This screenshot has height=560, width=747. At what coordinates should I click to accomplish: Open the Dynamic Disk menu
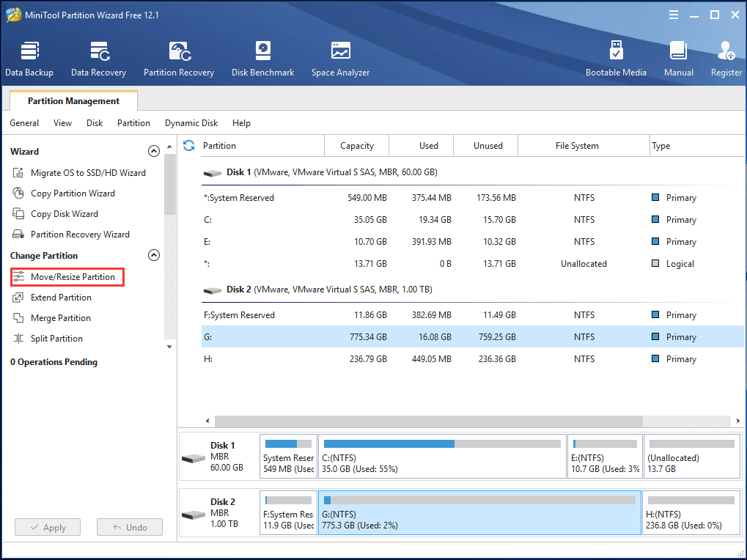191,123
